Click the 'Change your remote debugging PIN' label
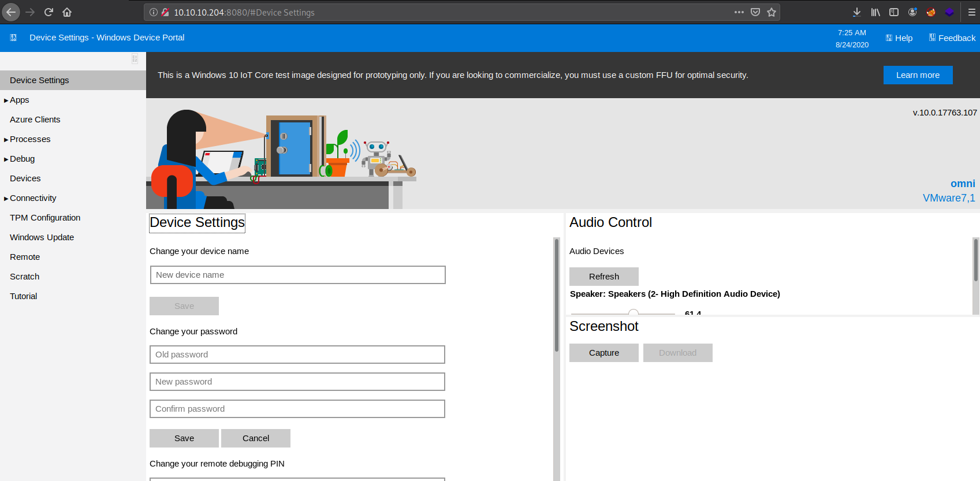This screenshot has width=980, height=481. (x=217, y=464)
